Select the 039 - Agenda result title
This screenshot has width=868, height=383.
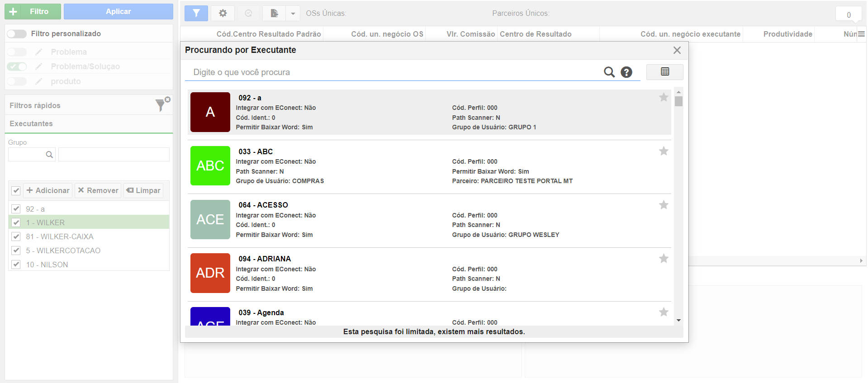(x=261, y=312)
